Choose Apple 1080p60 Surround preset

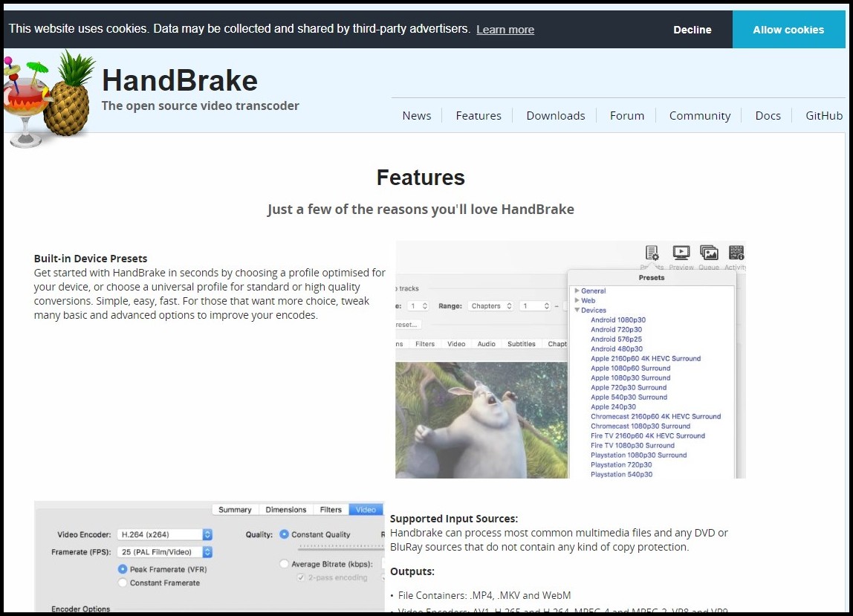pos(631,369)
